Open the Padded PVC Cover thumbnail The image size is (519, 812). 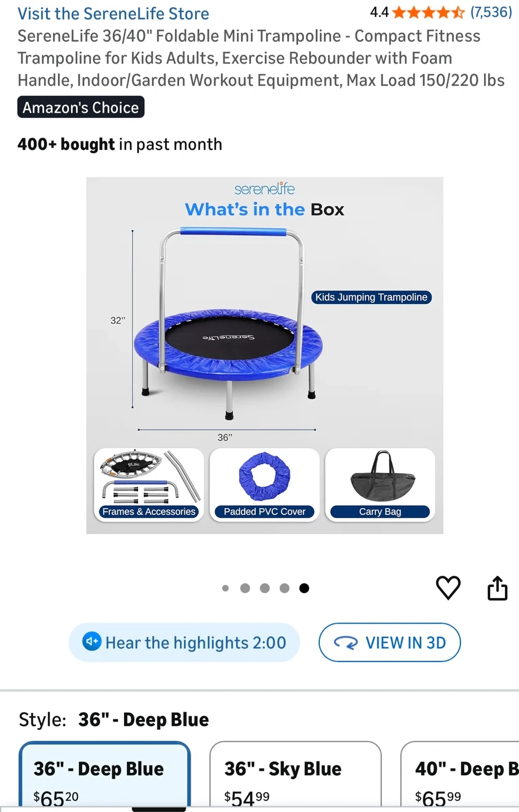click(x=265, y=485)
